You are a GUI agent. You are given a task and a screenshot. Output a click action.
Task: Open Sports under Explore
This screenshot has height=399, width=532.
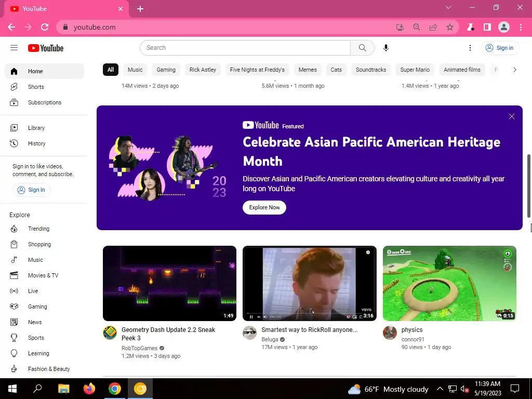point(44,338)
